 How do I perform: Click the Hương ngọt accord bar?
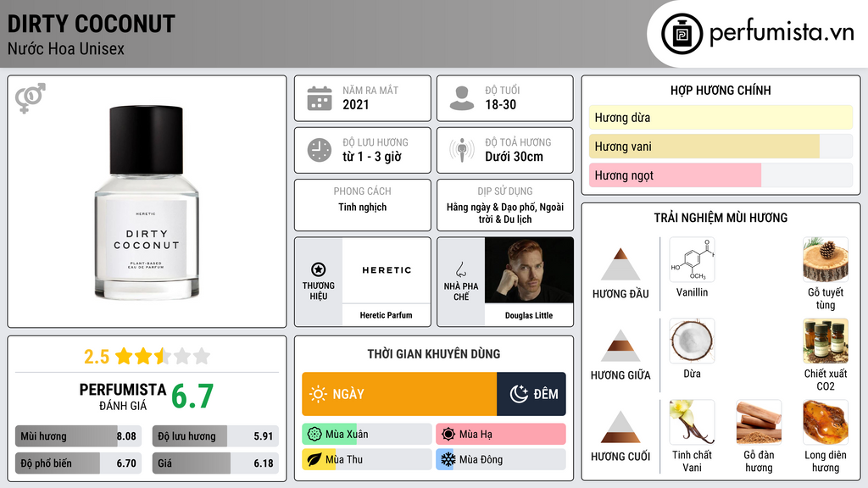pyautogui.click(x=721, y=175)
